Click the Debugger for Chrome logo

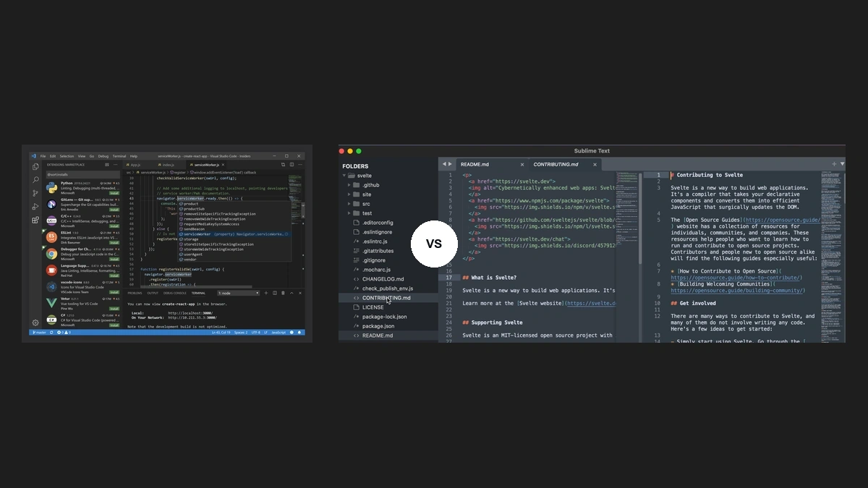(51, 254)
